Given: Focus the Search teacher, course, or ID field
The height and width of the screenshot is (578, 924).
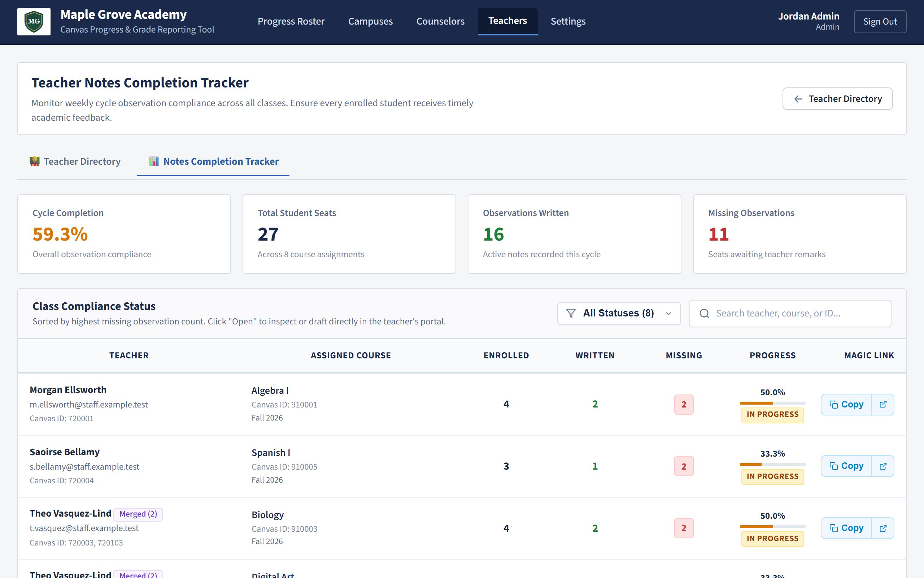Looking at the screenshot, I should click(790, 314).
